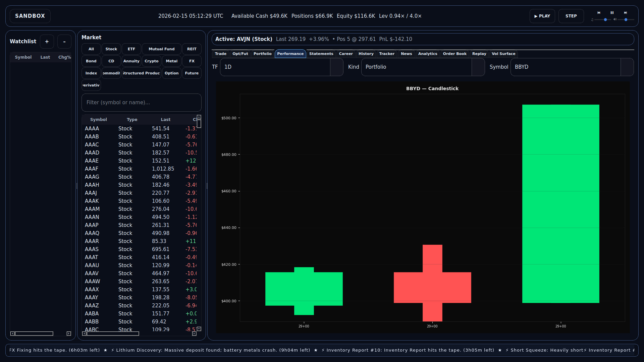Switch to the Analytics tab
Image resolution: width=644 pixels, height=362 pixels.
428,54
